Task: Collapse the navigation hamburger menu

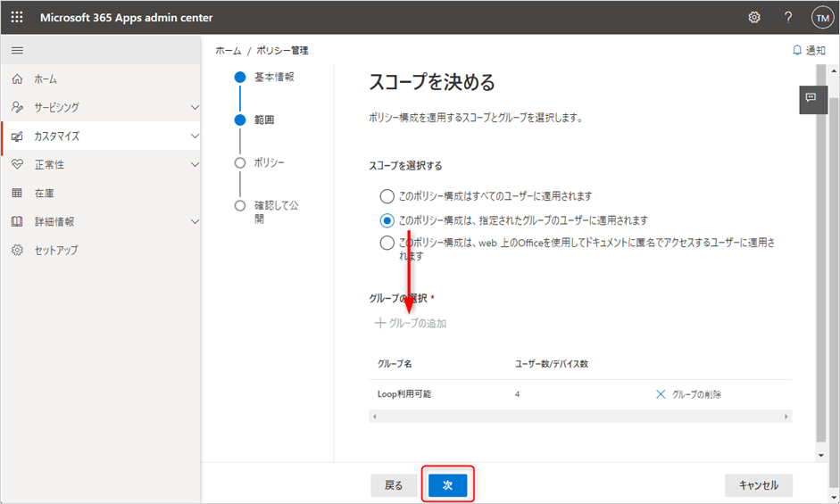Action: [x=17, y=50]
